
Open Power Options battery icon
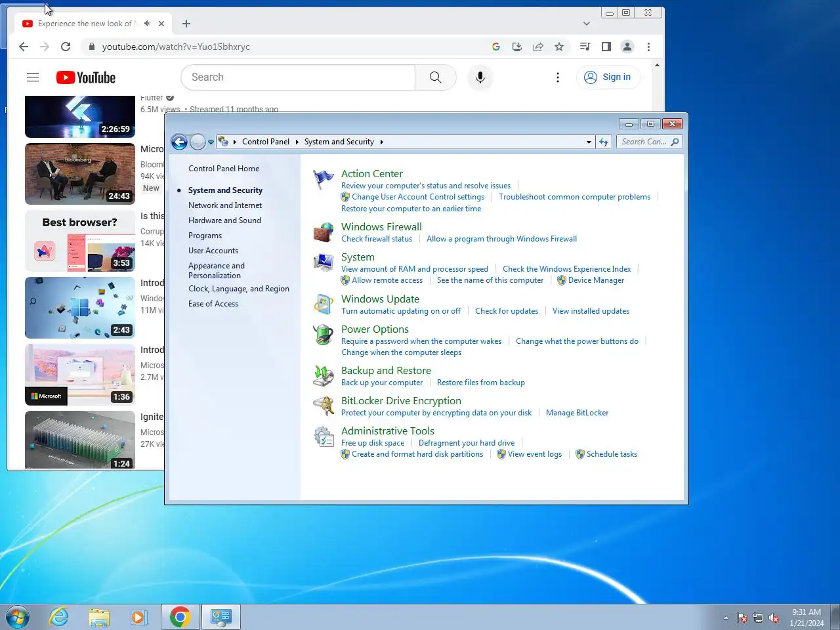[324, 335]
